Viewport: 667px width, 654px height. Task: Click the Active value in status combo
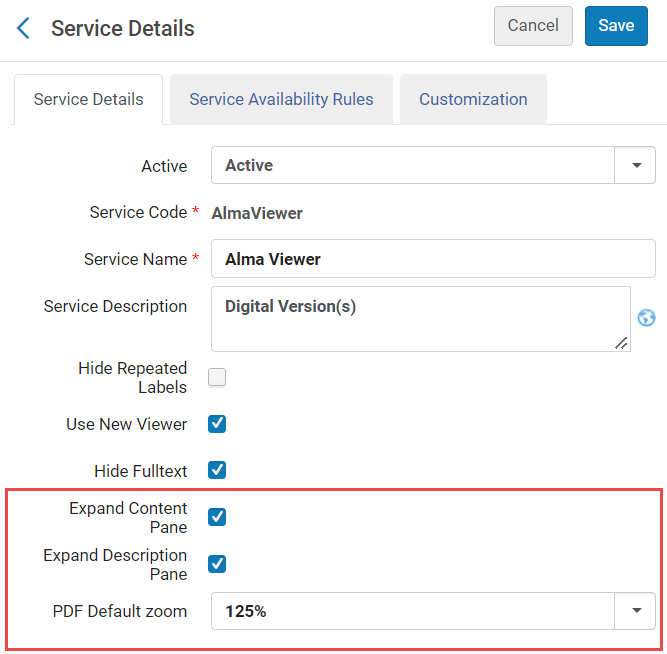tap(249, 165)
